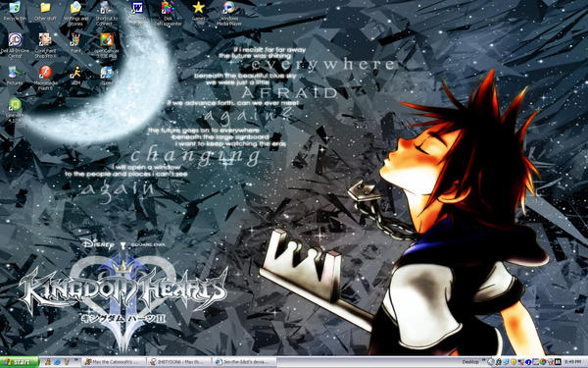
Task: Launch Windows Media Player from the desktop
Action: [x=229, y=14]
